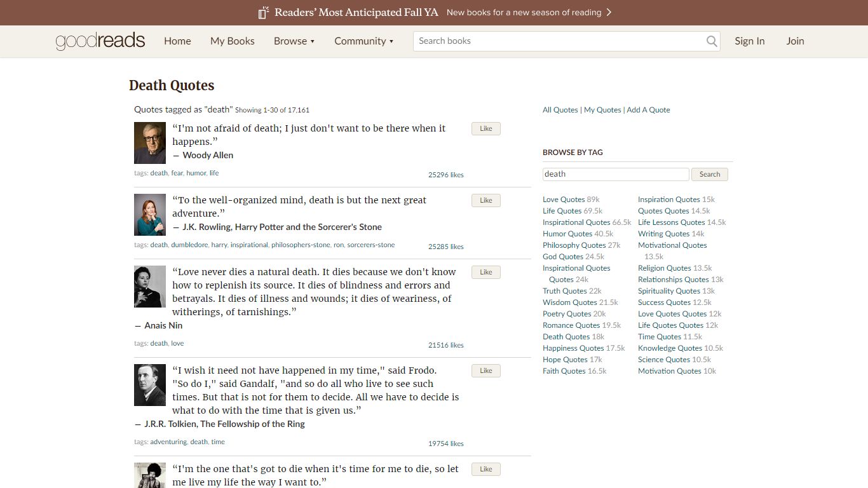
Task: Browse Truth Quotes tag
Action: 565,291
